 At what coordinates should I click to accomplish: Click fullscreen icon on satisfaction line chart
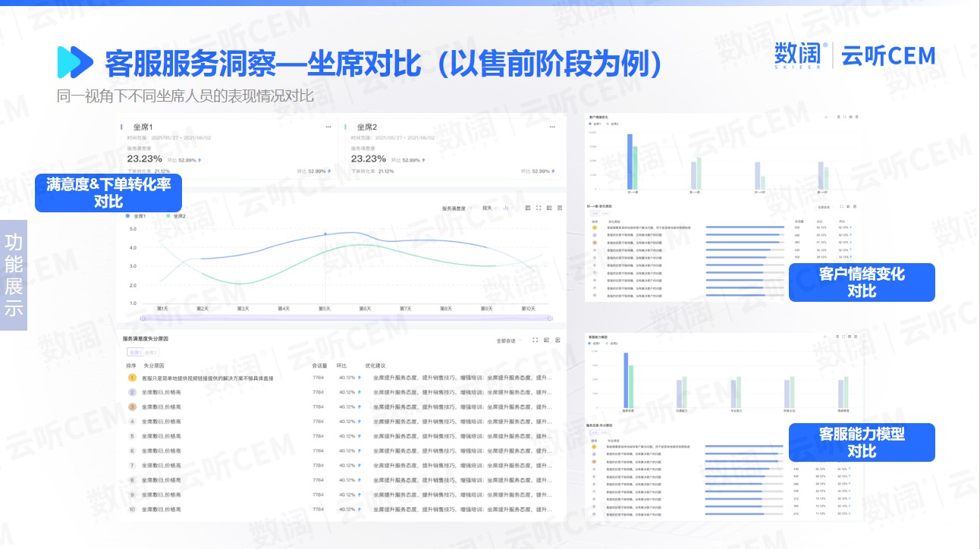coord(539,208)
